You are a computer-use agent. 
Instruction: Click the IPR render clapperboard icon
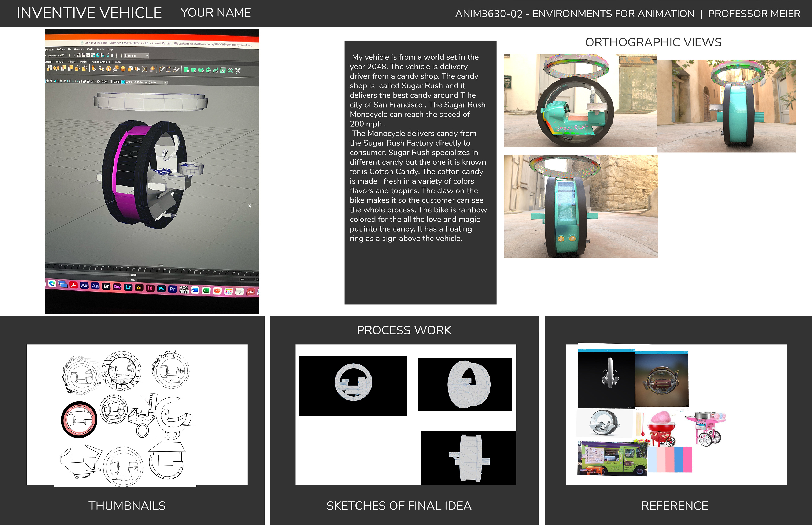[x=88, y=56]
